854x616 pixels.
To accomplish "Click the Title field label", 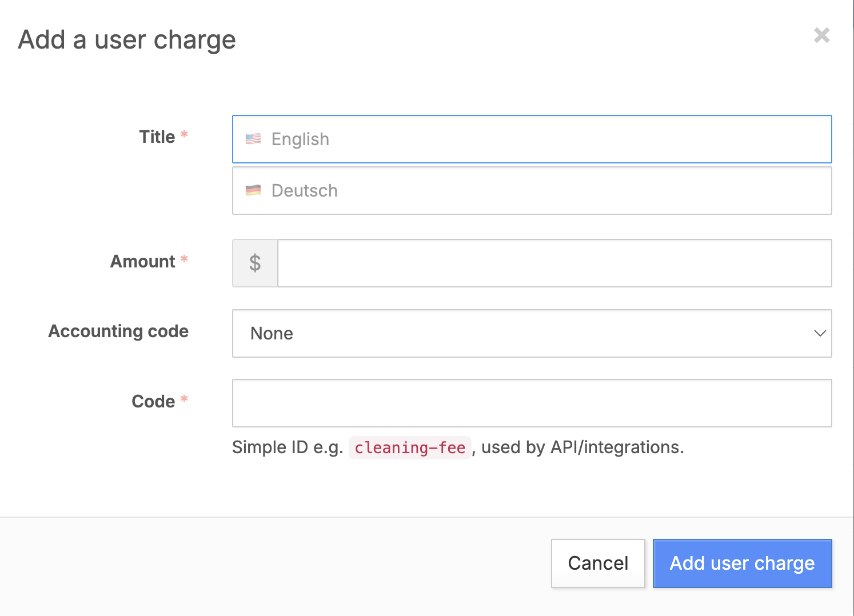I will tap(157, 137).
